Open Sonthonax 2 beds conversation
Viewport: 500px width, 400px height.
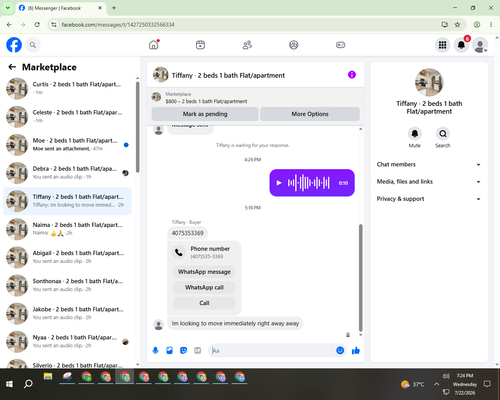click(x=67, y=285)
